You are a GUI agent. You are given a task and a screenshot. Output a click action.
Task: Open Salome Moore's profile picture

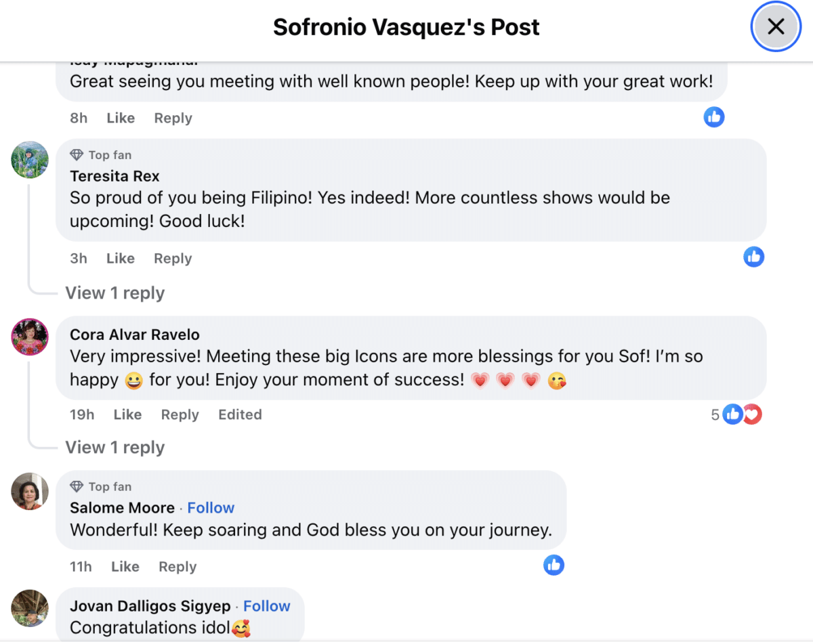click(x=30, y=491)
